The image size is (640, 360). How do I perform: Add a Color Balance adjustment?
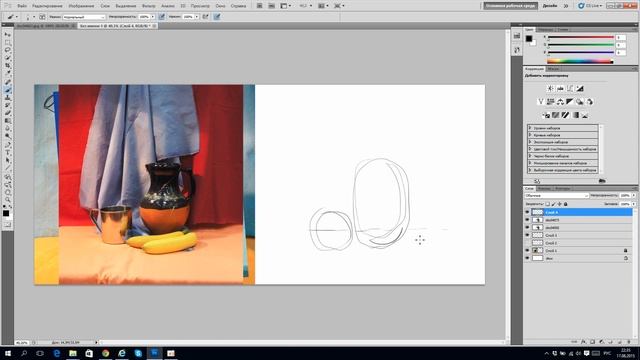coord(560,102)
